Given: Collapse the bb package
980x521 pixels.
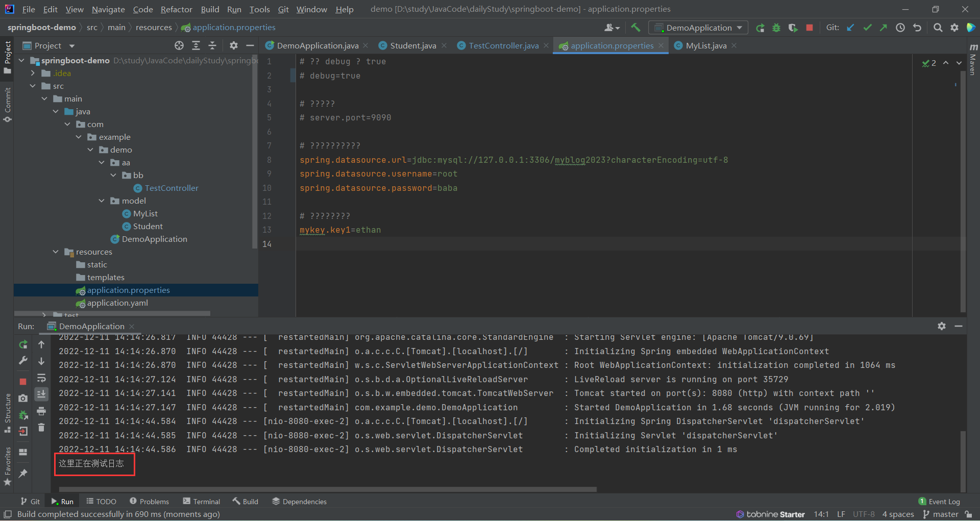Looking at the screenshot, I should click(x=113, y=175).
